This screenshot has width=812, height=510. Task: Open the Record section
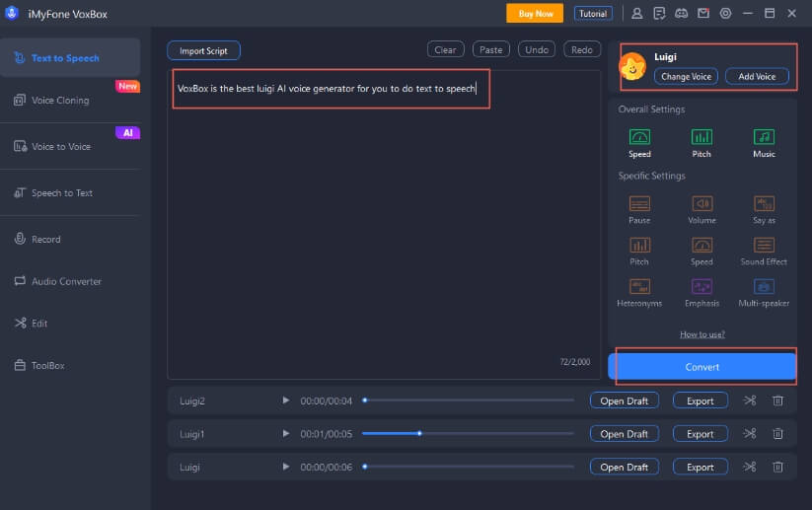[70, 239]
